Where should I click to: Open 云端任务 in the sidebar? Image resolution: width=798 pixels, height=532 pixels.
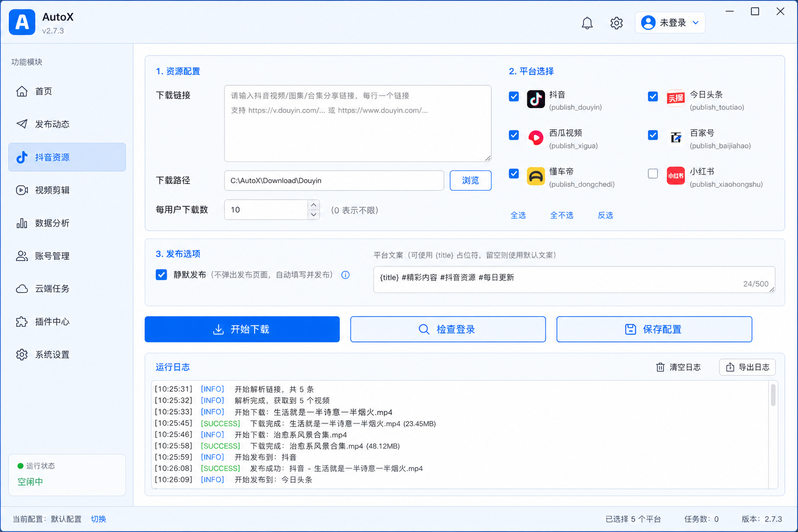pos(67,289)
